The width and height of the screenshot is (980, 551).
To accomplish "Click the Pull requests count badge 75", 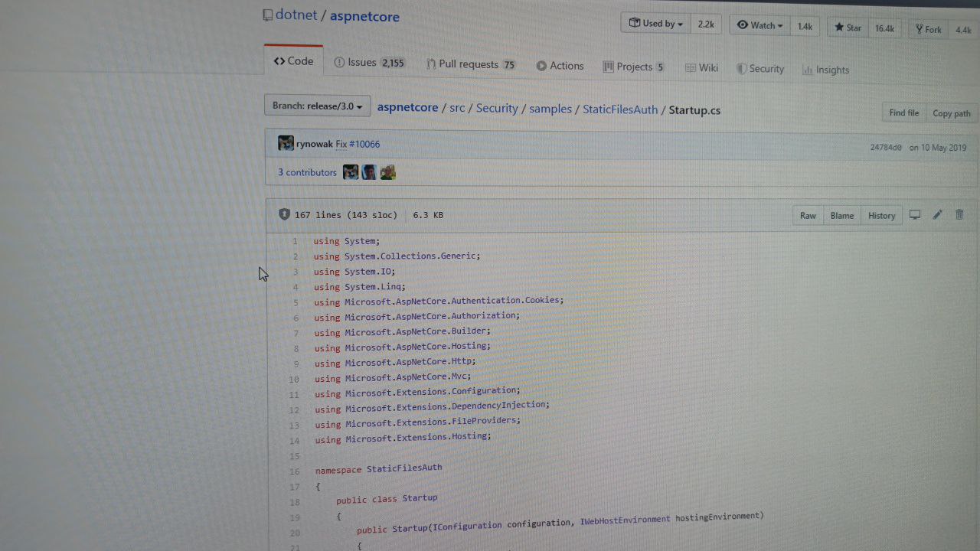I will click(x=509, y=65).
